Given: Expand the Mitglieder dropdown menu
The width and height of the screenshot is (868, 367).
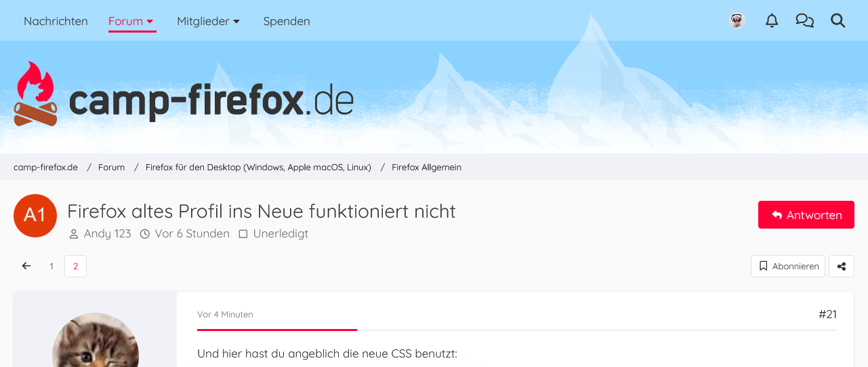Looking at the screenshot, I should pos(208,21).
